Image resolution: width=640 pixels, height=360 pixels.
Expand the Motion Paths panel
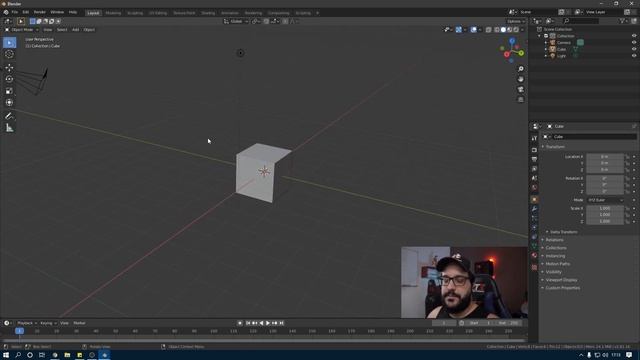coord(558,264)
